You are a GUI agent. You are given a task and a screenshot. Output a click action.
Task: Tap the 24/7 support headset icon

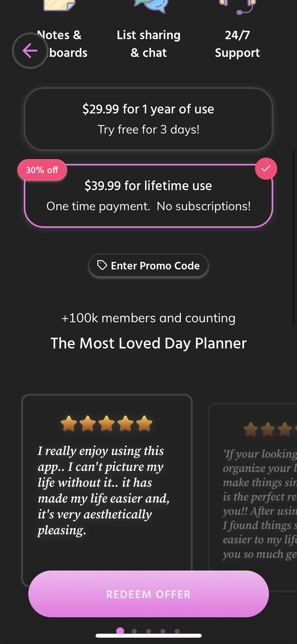coord(238,6)
